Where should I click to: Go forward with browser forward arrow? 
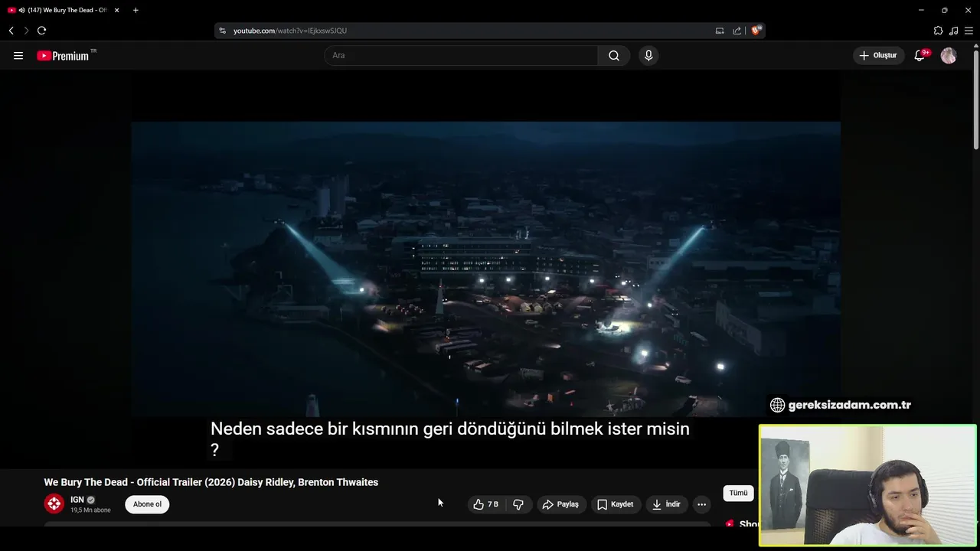tap(26, 31)
